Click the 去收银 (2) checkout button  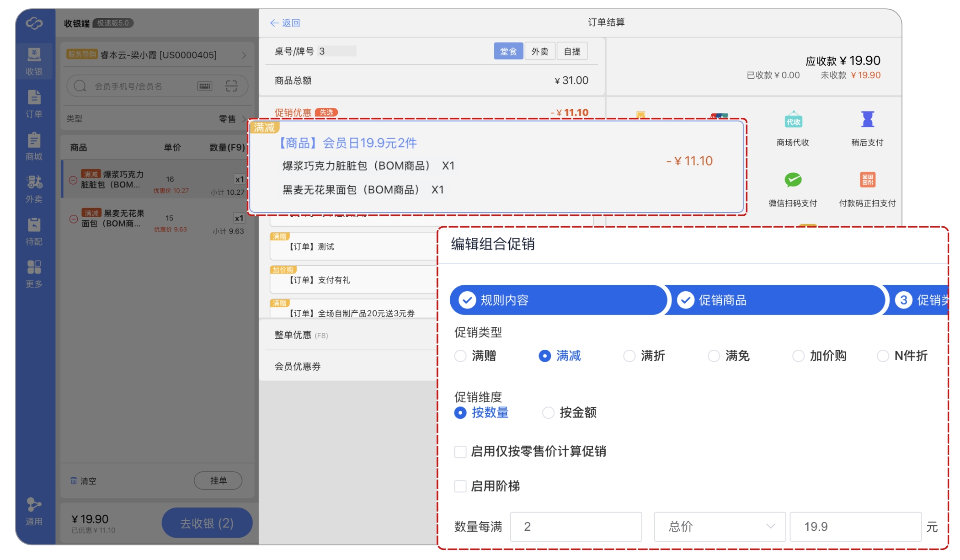pos(207,523)
